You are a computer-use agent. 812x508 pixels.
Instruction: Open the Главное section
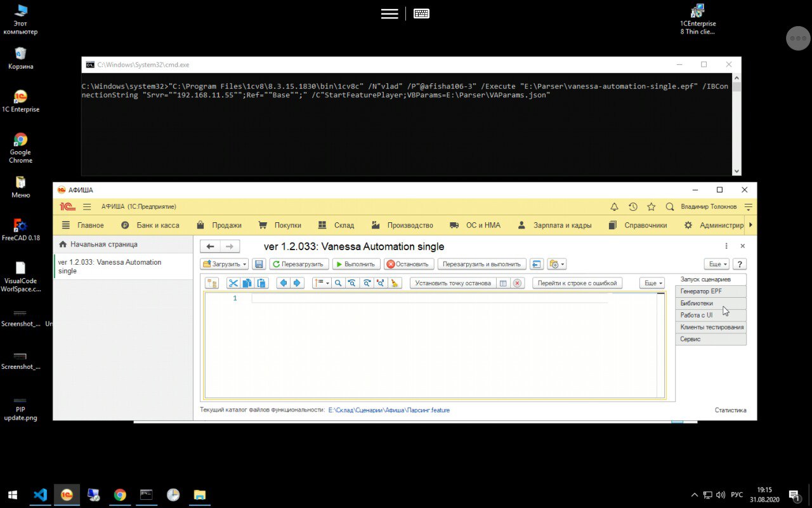(x=82, y=225)
